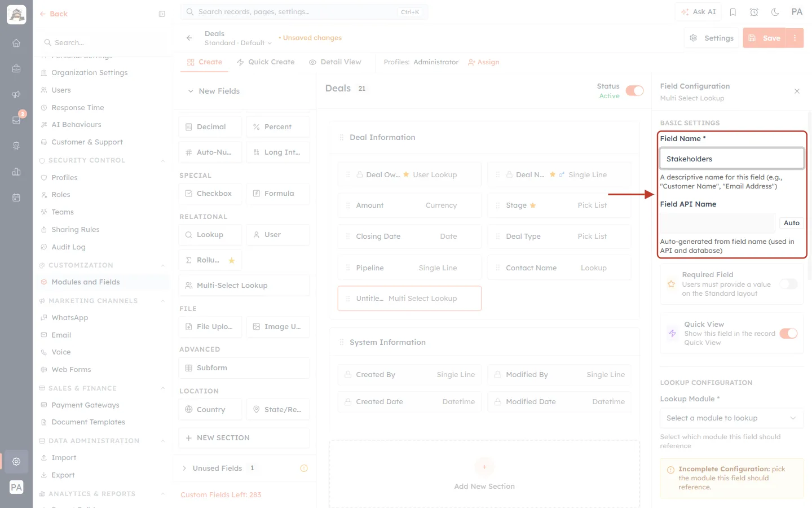Add a Formula field from the palette

278,194
